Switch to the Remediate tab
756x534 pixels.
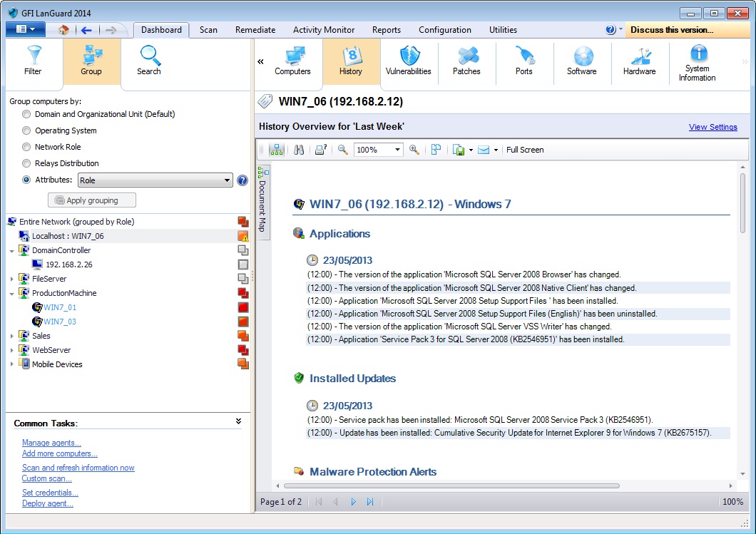tap(255, 30)
